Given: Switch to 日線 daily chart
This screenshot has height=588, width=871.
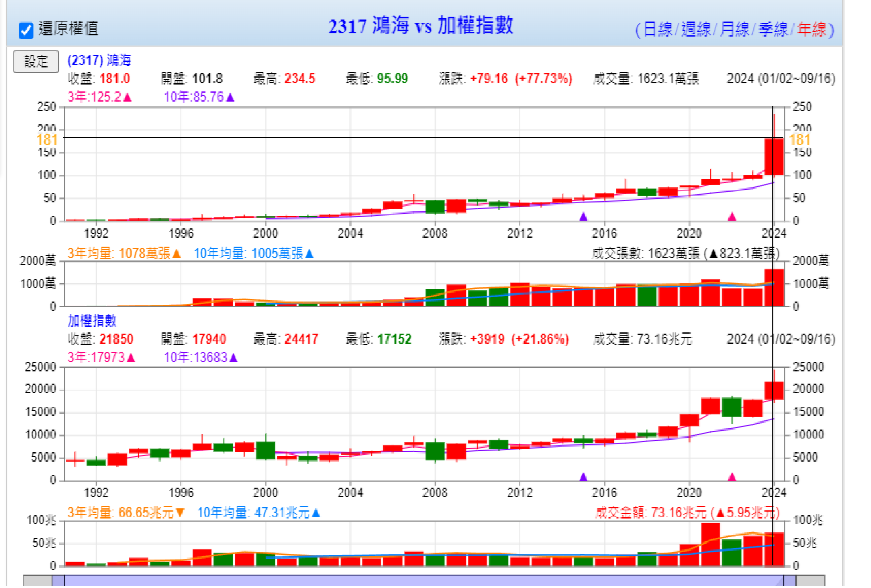Looking at the screenshot, I should tap(658, 30).
